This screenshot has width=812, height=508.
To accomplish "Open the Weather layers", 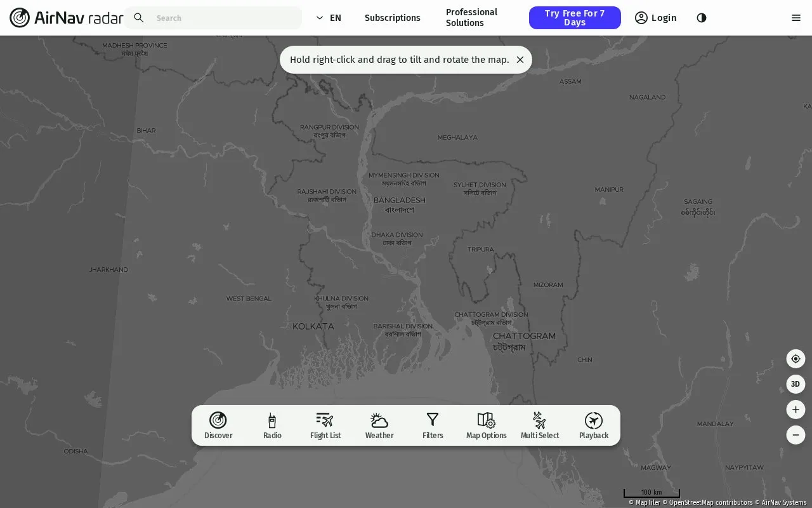I will (379, 425).
